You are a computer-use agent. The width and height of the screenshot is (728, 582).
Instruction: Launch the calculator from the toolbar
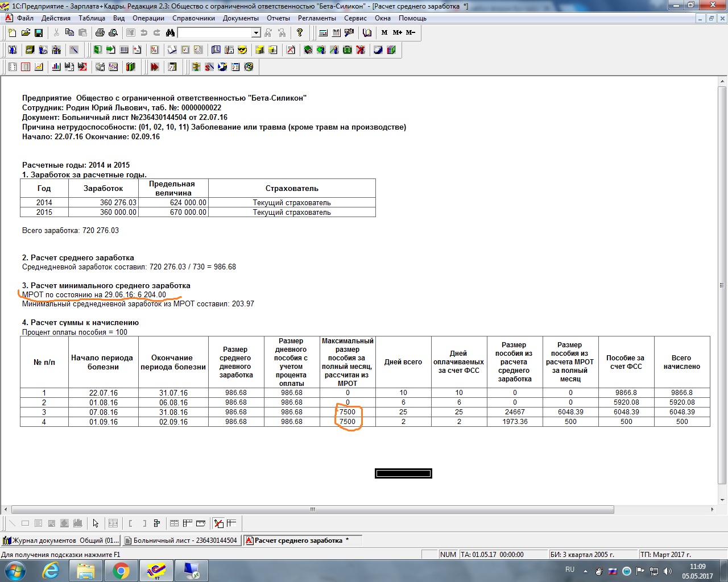click(x=323, y=33)
